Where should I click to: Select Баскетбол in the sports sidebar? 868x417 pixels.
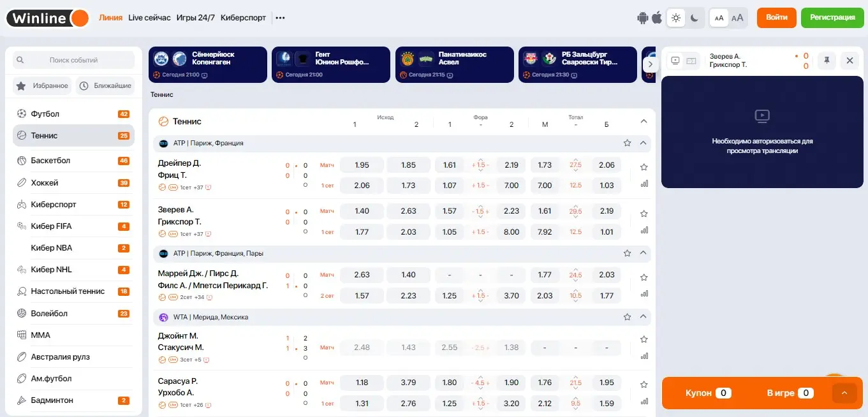pyautogui.click(x=51, y=161)
